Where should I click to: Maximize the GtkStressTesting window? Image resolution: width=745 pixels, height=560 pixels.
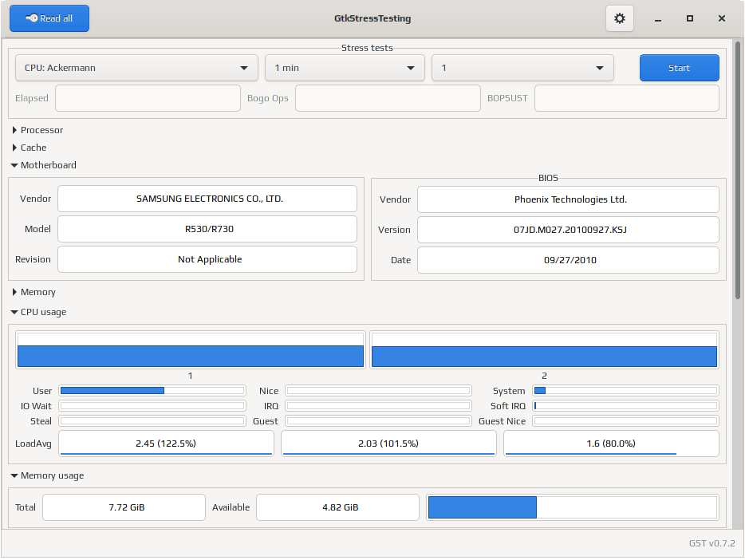click(690, 18)
